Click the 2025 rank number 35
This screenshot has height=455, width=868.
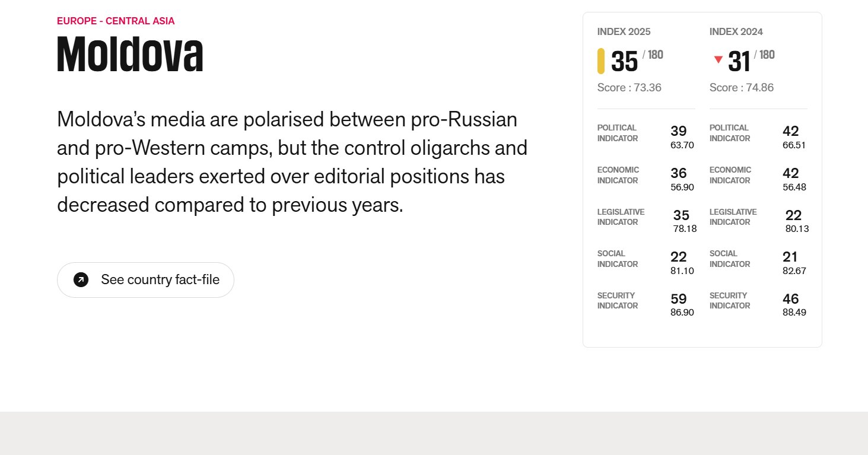click(624, 62)
